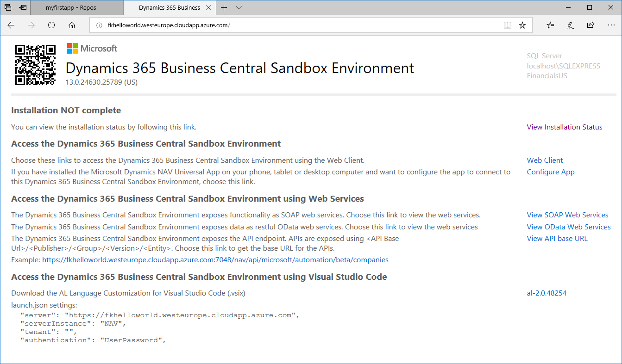Select the Dynamics 365 Business tab
The width and height of the screenshot is (622, 364).
(170, 7)
